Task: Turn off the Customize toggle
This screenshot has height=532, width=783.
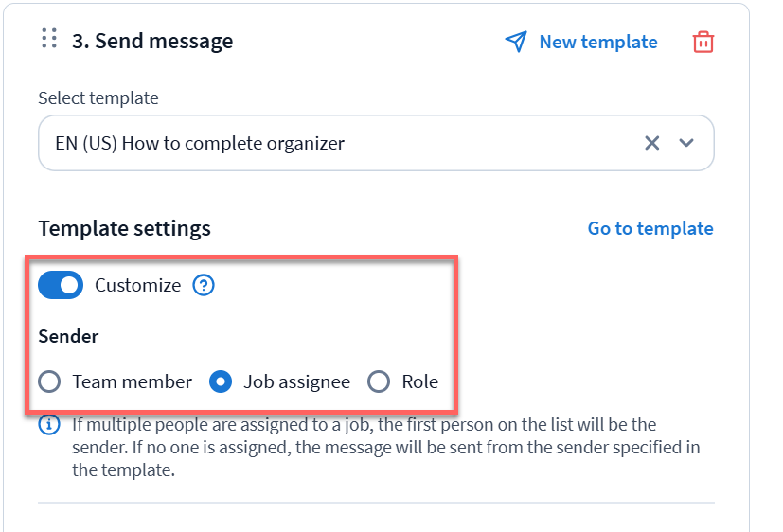Action: click(x=61, y=285)
